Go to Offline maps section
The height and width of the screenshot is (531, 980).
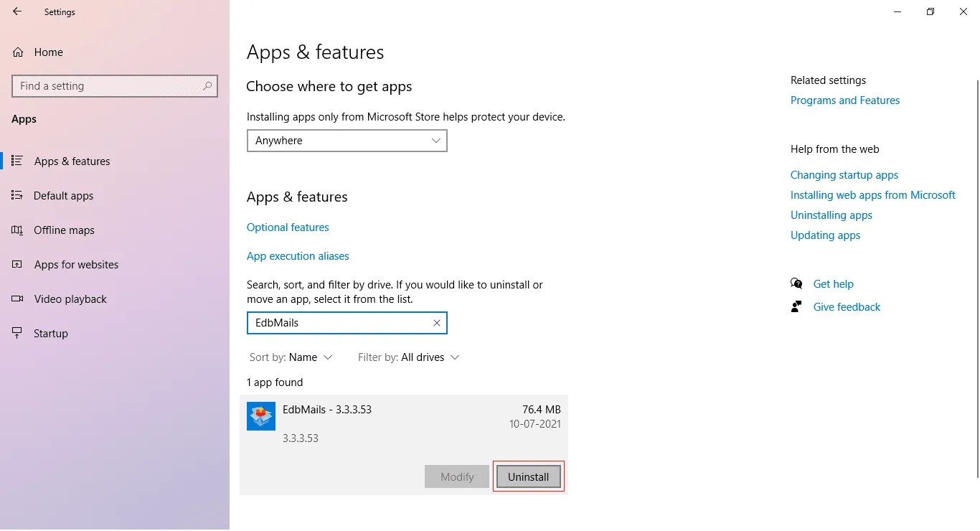(115, 230)
